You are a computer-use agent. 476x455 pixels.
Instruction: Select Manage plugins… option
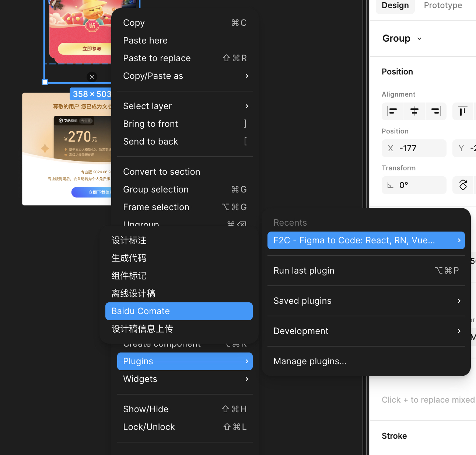coord(310,361)
